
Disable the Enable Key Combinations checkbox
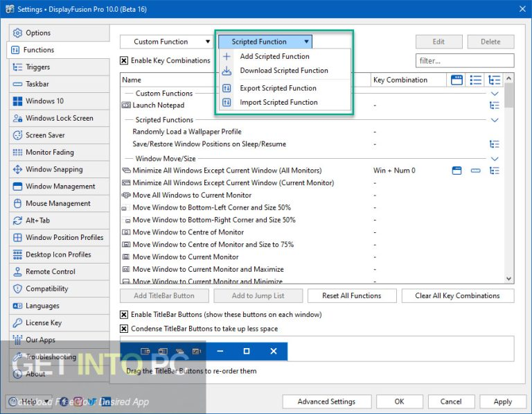pos(124,61)
